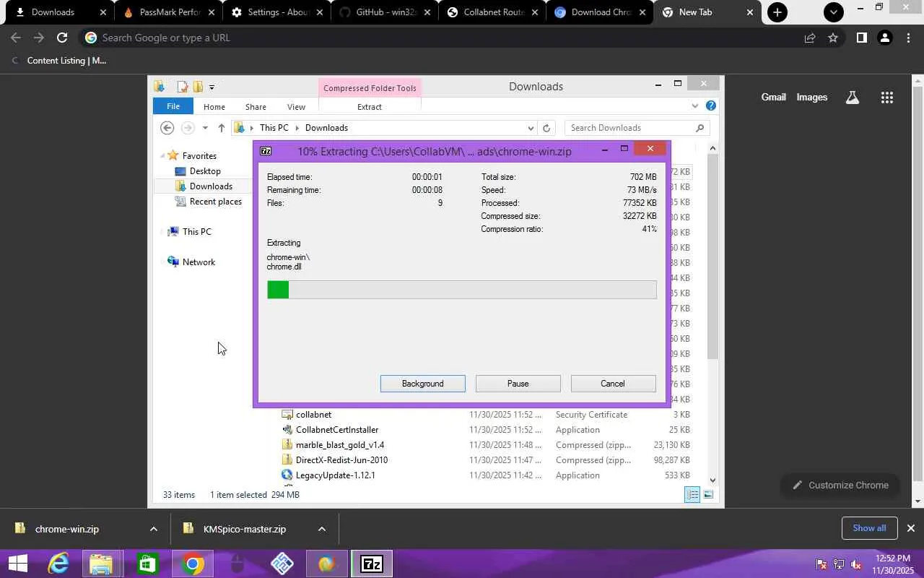Switch Explorer to details view
The width and height of the screenshot is (924, 578).
692,495
